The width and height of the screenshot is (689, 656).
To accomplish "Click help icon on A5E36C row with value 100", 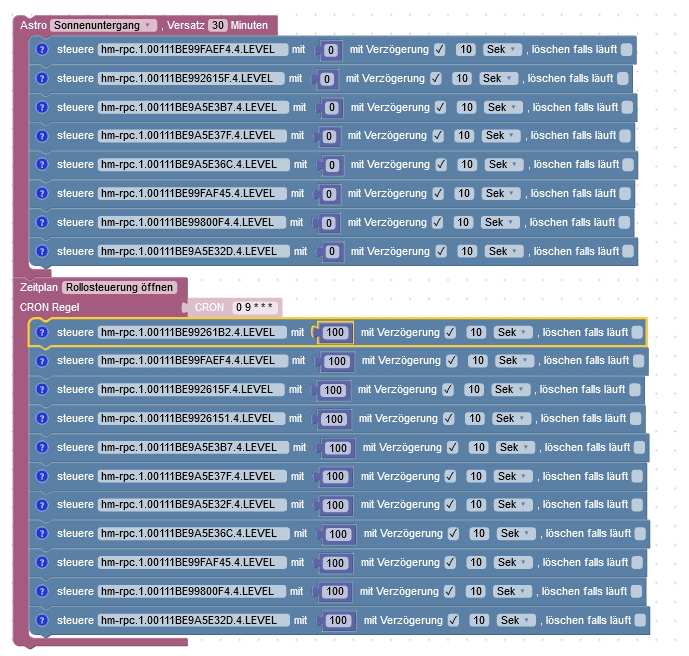I will 42,533.
